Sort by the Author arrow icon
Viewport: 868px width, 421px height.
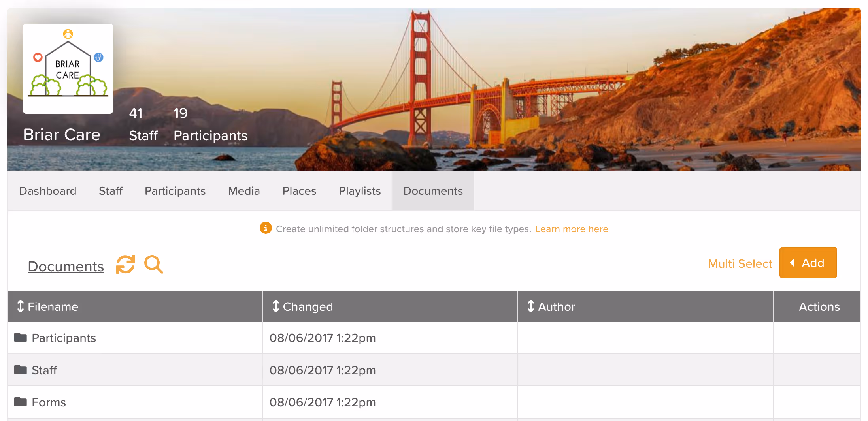(530, 306)
